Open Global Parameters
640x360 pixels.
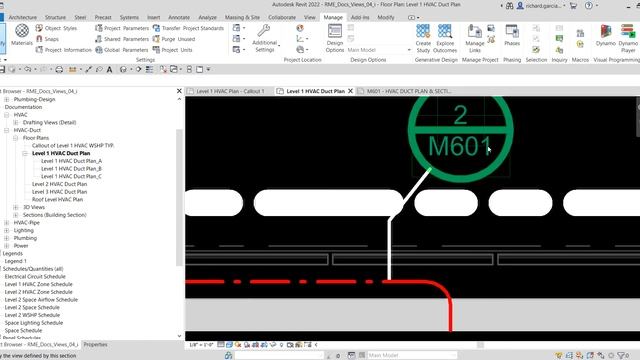pos(121,50)
